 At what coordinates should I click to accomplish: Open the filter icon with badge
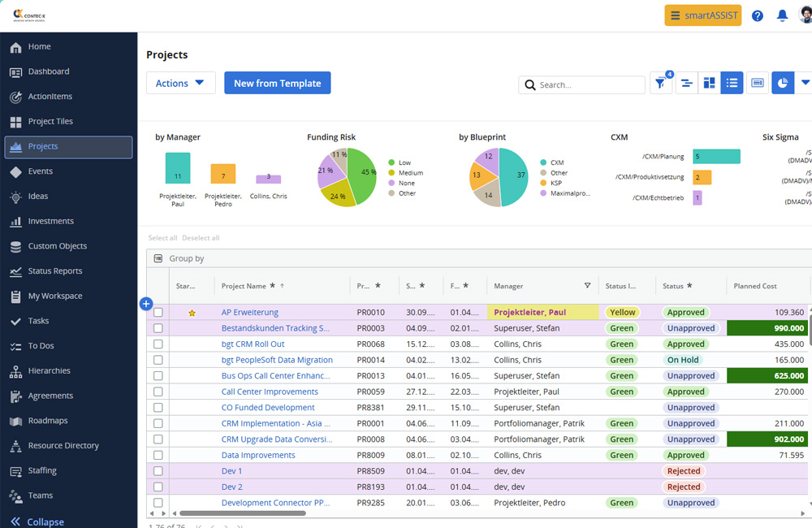661,83
